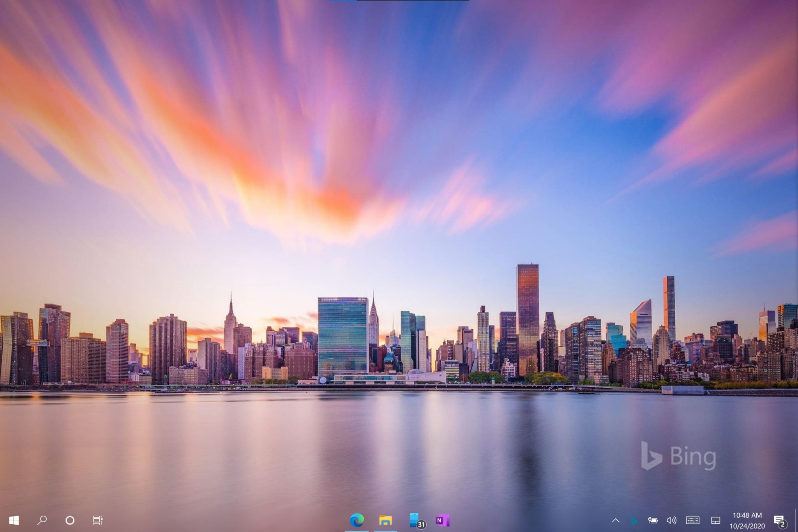The width and height of the screenshot is (798, 532).
Task: Activate Cortana from the taskbar
Action: tap(70, 520)
